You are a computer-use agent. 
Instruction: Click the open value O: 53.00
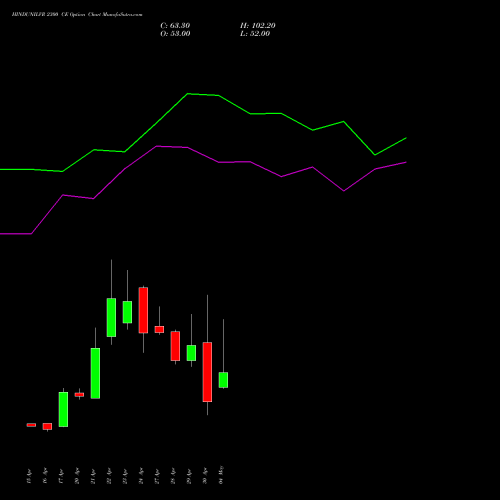pos(175,34)
